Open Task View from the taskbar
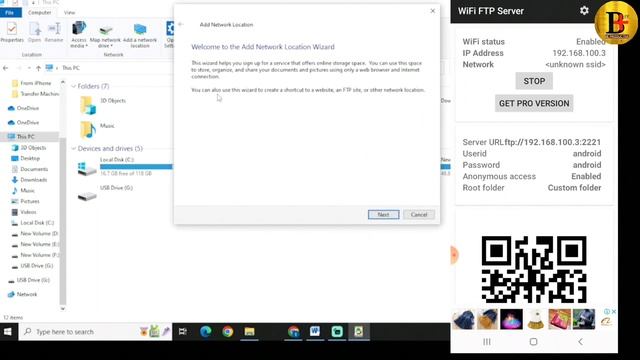 pos(182,332)
